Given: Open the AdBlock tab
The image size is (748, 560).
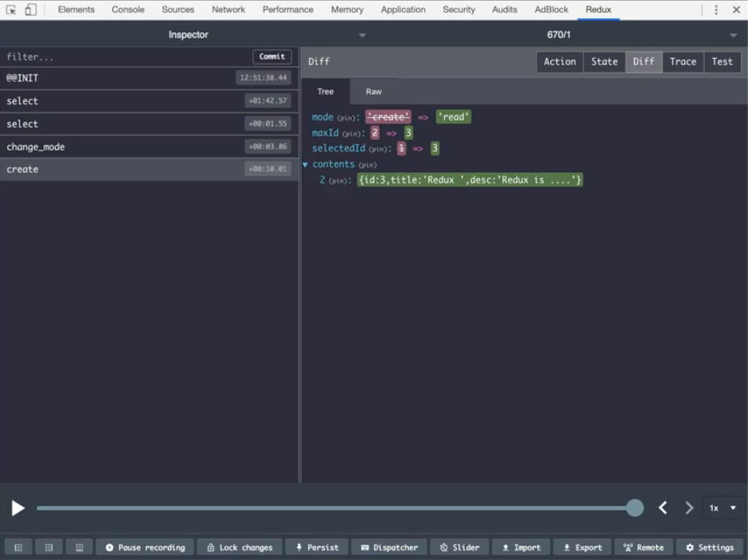Looking at the screenshot, I should 551,9.
